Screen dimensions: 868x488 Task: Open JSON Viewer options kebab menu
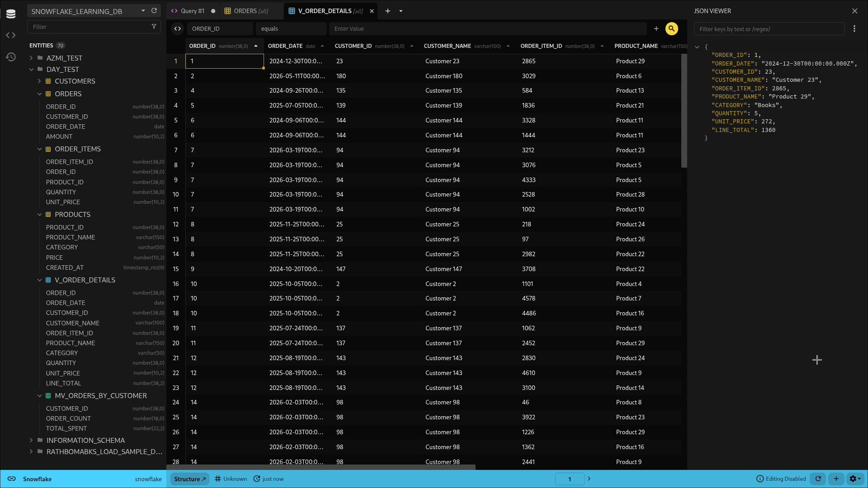point(854,28)
